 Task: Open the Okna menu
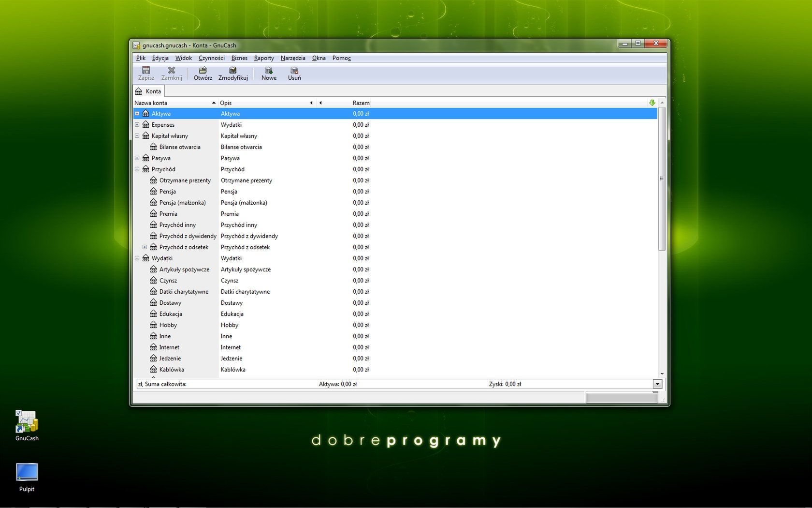click(x=319, y=58)
